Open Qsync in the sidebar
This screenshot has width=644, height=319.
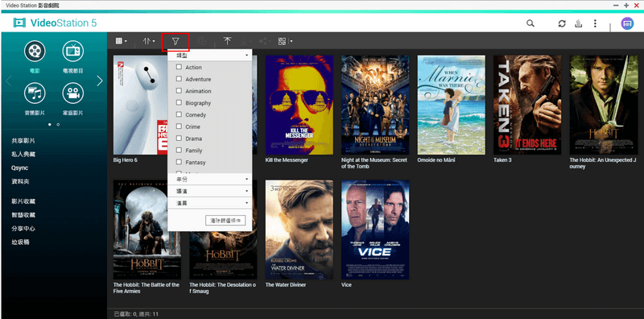(x=19, y=168)
